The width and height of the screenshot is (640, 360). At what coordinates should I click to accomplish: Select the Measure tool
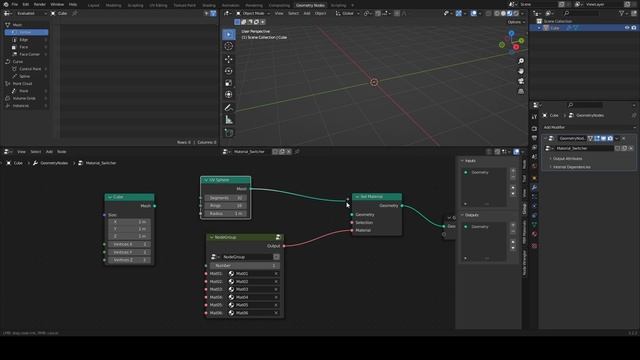[229, 120]
